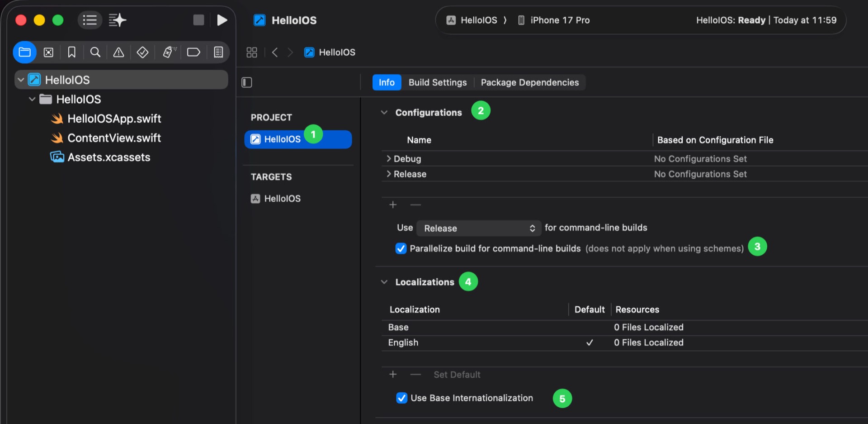Toggle the navigator list icon in title bar

(x=90, y=20)
